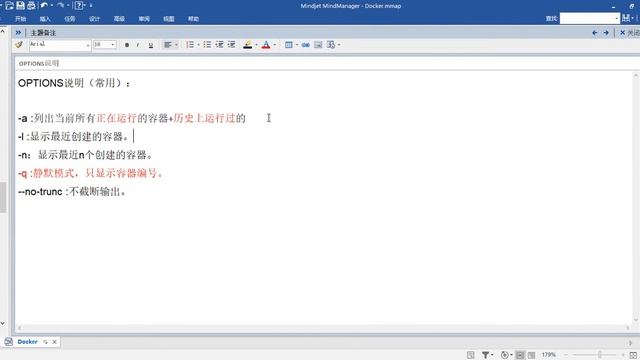This screenshot has height=360, width=640.
Task: Apply numbered list formatting
Action: 190,45
